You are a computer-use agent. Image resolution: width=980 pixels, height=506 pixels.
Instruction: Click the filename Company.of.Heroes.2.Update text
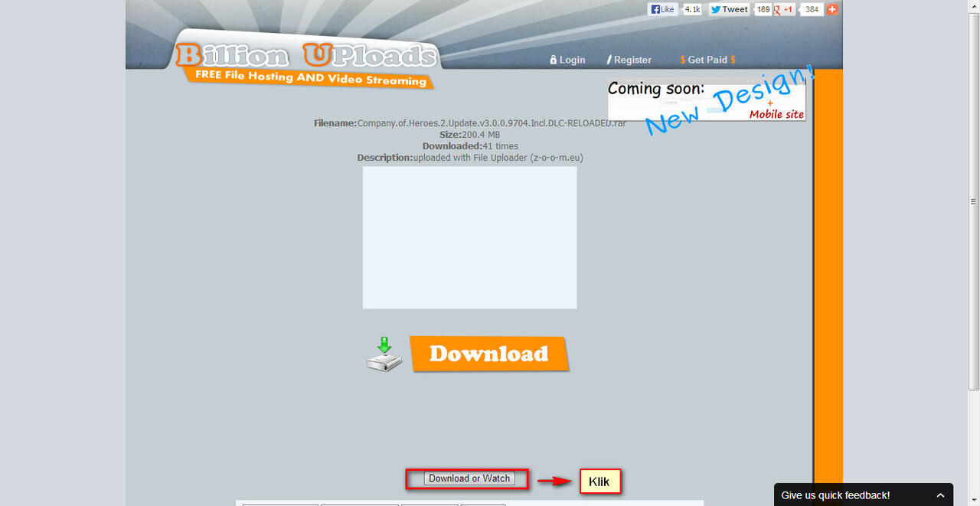[x=470, y=123]
